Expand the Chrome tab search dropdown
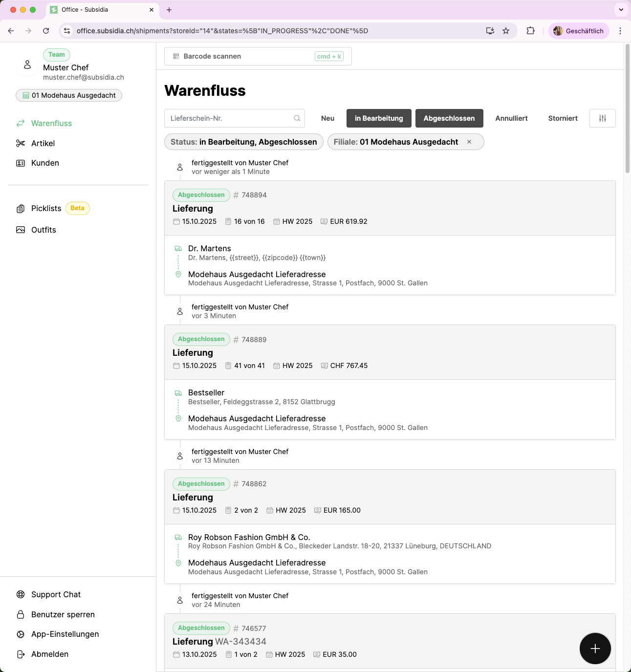The height and width of the screenshot is (672, 631). point(621,10)
